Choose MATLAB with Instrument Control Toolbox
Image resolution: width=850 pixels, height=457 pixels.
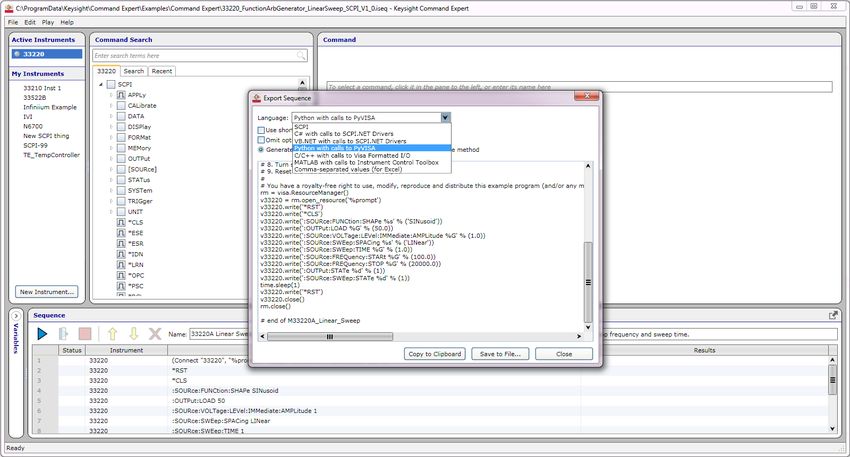coord(372,162)
